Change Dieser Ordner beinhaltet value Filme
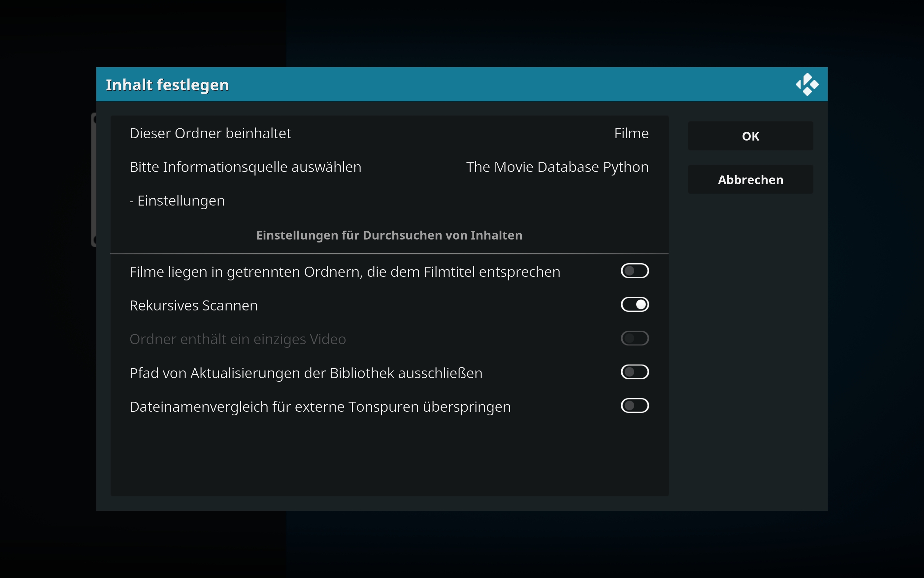The width and height of the screenshot is (924, 578). [x=631, y=133]
